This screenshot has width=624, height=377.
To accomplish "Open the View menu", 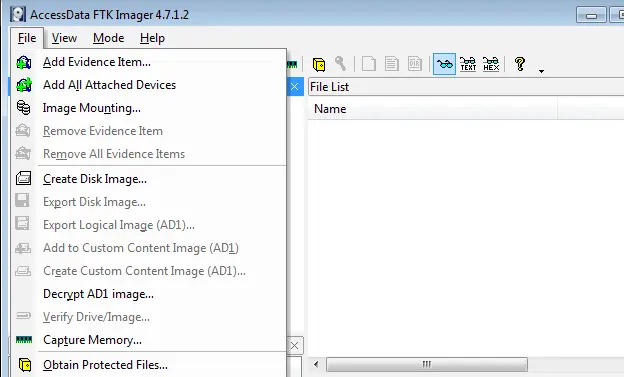I will (x=64, y=38).
